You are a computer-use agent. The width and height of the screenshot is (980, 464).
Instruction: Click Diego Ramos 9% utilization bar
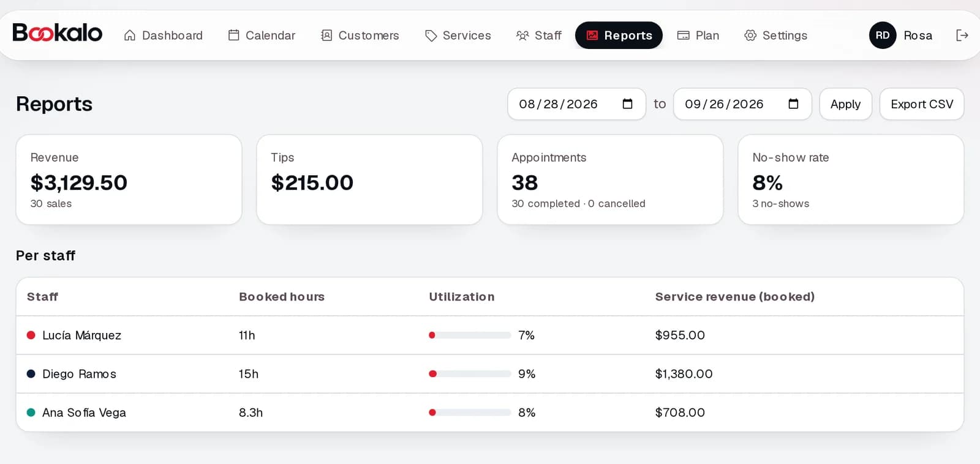point(470,373)
